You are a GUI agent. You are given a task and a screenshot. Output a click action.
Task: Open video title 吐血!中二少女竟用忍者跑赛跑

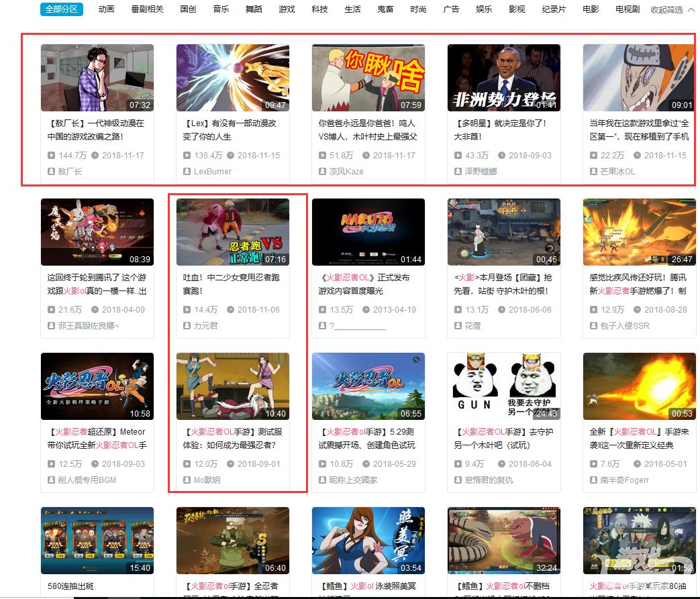click(232, 284)
